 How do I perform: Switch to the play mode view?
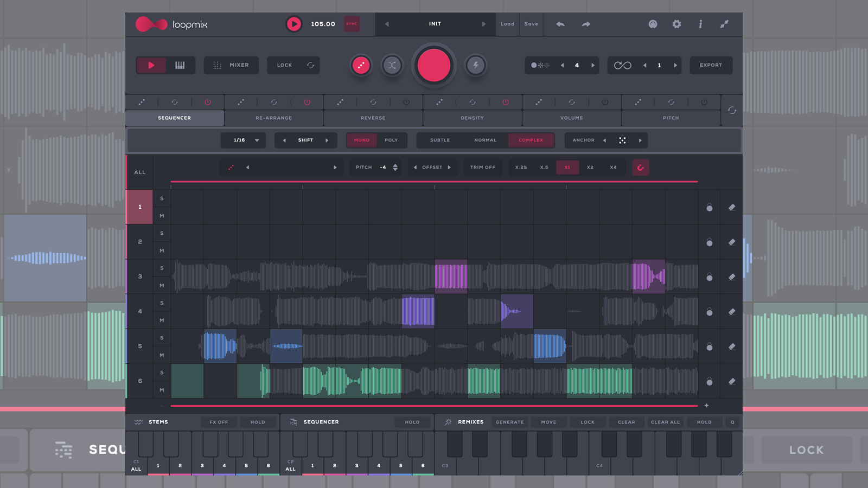click(151, 65)
